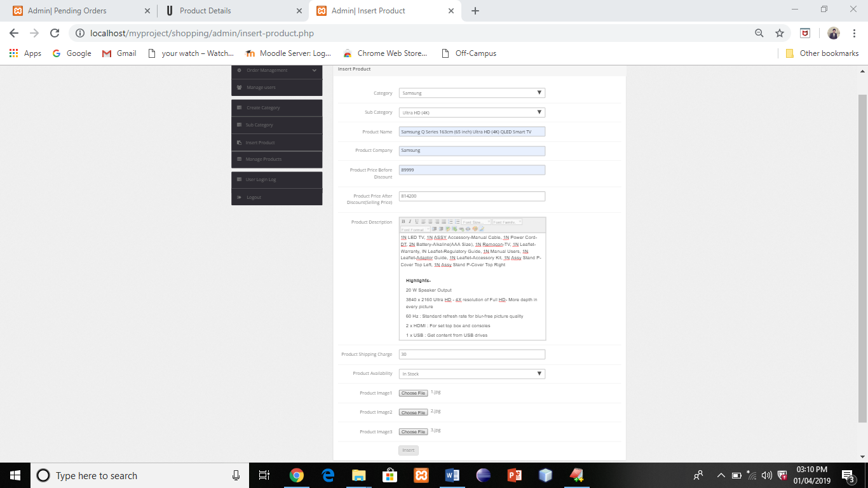The height and width of the screenshot is (488, 868).
Task: Open a new Chrome tab
Action: 475,11
